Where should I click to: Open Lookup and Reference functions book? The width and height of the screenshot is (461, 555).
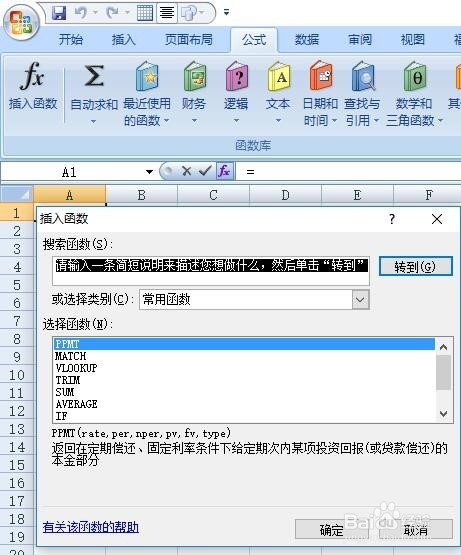[x=363, y=76]
